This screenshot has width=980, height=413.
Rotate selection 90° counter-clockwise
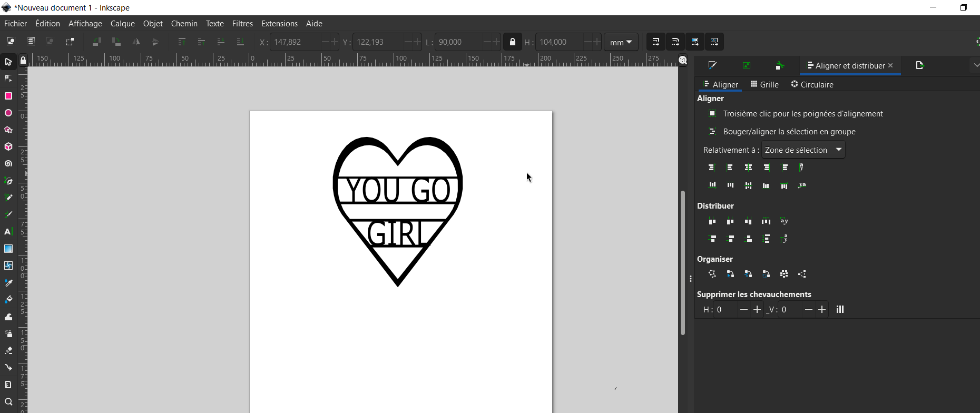96,42
